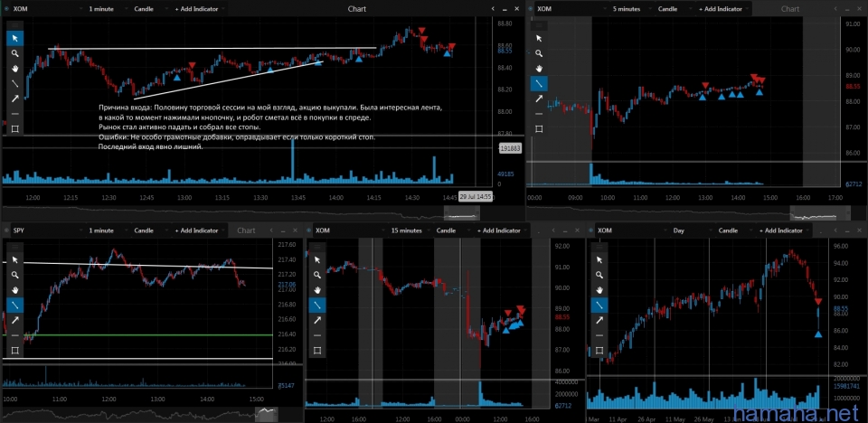The height and width of the screenshot is (423, 868).
Task: Select rectangle tool in XOM 5 minutes chart
Action: point(539,128)
